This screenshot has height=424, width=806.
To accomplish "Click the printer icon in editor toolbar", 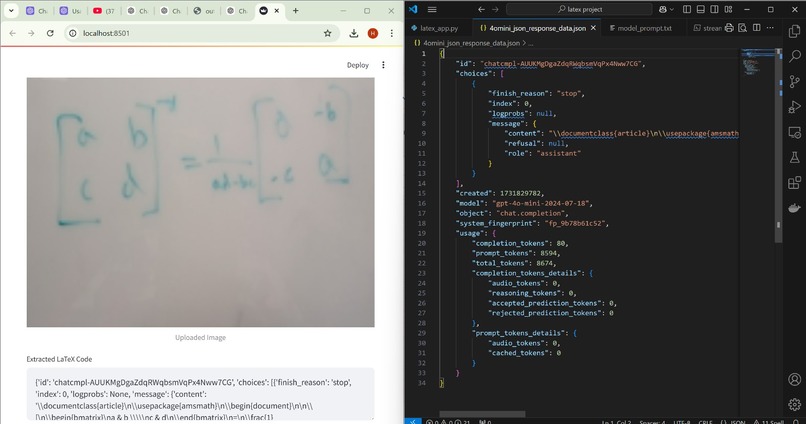I will [x=729, y=28].
